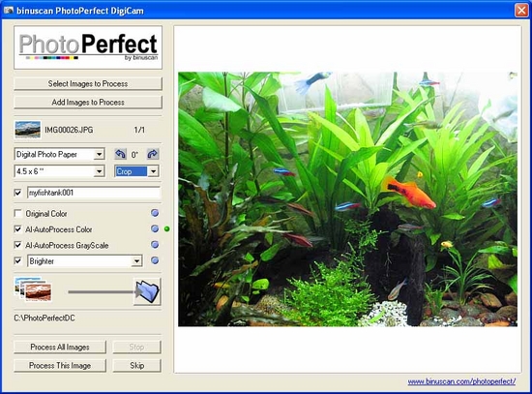The height and width of the screenshot is (394, 532).
Task: Open www.binuscan.com/photoperfect/ link
Action: click(x=461, y=381)
